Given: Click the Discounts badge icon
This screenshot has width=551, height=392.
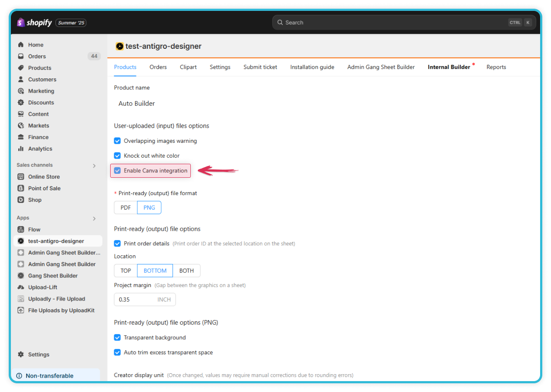Looking at the screenshot, I should (20, 102).
